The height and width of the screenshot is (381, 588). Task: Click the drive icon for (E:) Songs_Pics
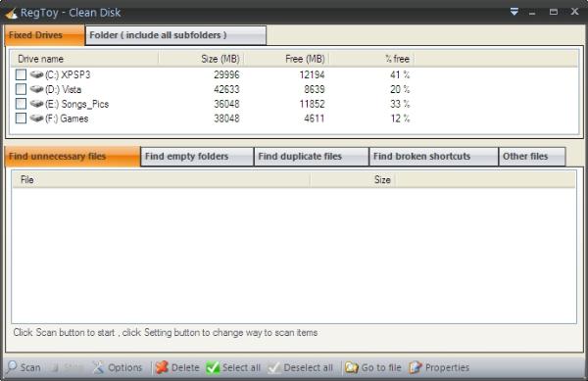pyautogui.click(x=37, y=104)
